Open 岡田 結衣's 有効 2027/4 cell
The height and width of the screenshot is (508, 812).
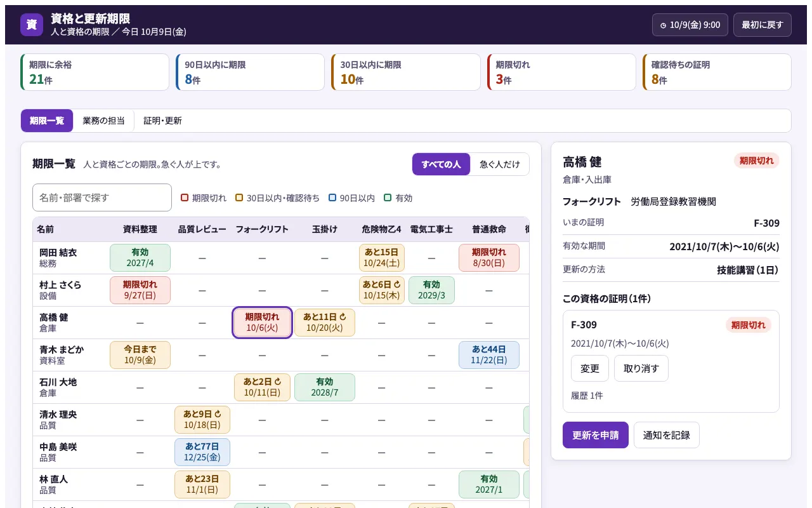(x=140, y=258)
